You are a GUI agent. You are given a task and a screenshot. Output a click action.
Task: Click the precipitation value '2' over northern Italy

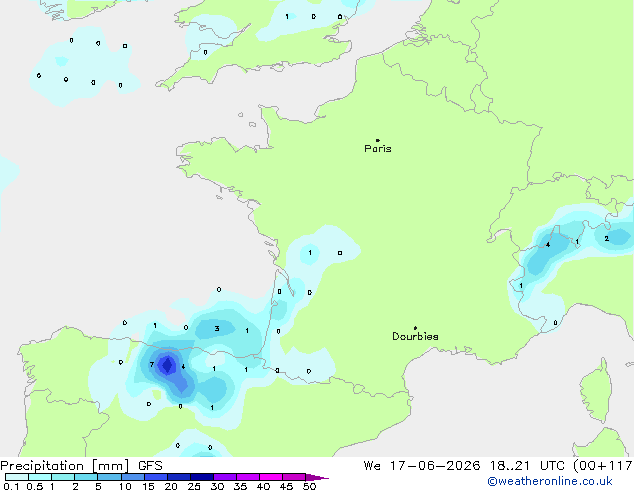(607, 239)
